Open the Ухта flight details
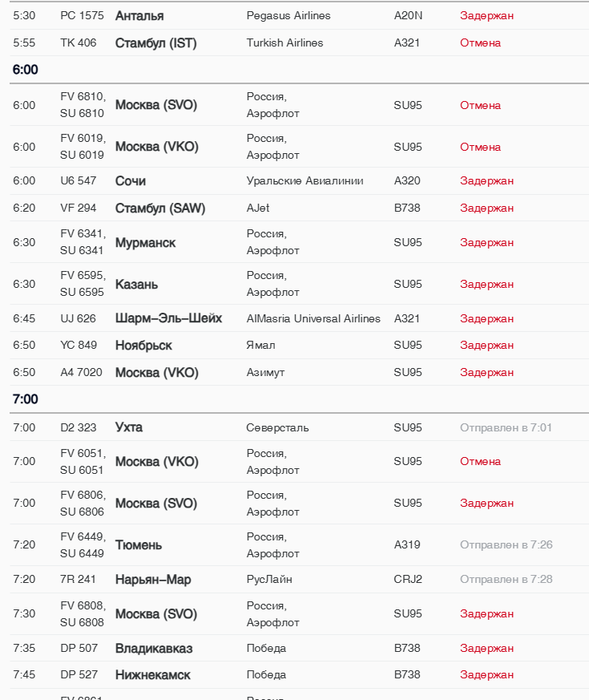Viewport: 589px width, 700px height. (x=129, y=427)
